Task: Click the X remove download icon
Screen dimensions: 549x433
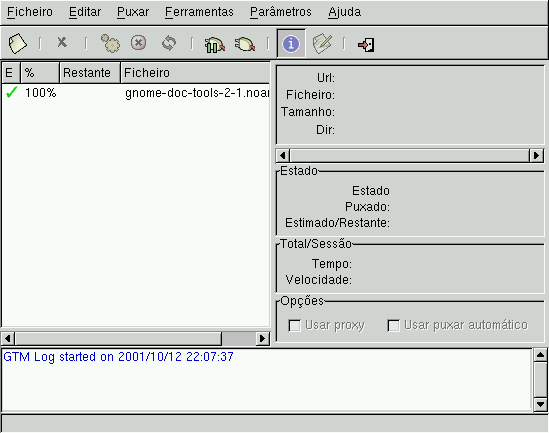Action: (62, 42)
